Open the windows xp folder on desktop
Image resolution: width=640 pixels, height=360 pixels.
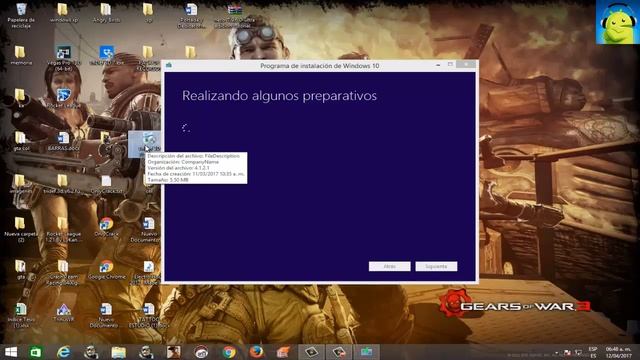[63, 13]
